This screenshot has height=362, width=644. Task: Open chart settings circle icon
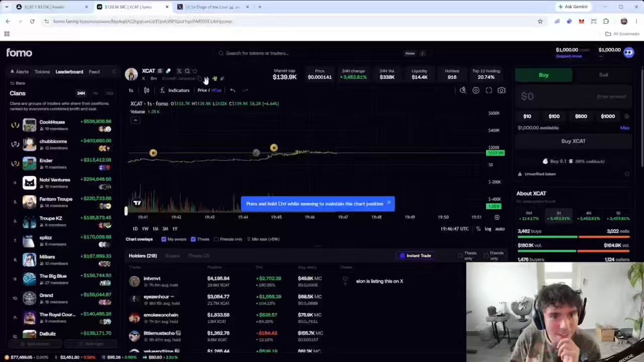click(x=475, y=90)
